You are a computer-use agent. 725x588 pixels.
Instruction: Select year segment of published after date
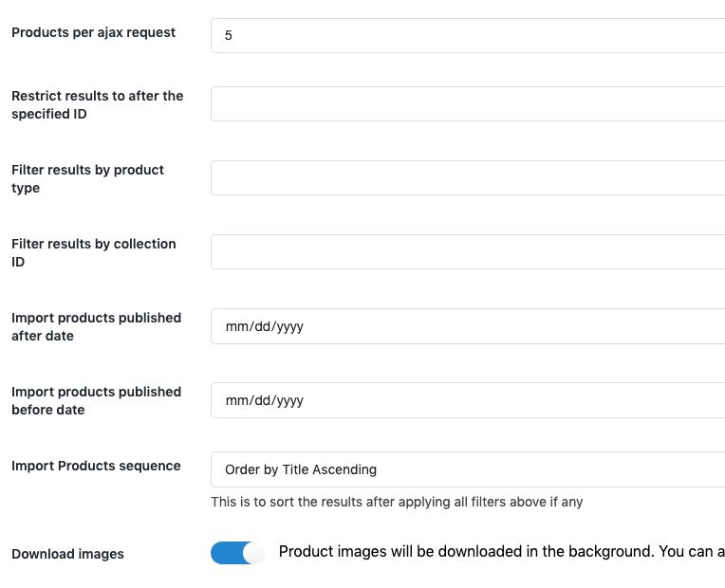click(289, 326)
